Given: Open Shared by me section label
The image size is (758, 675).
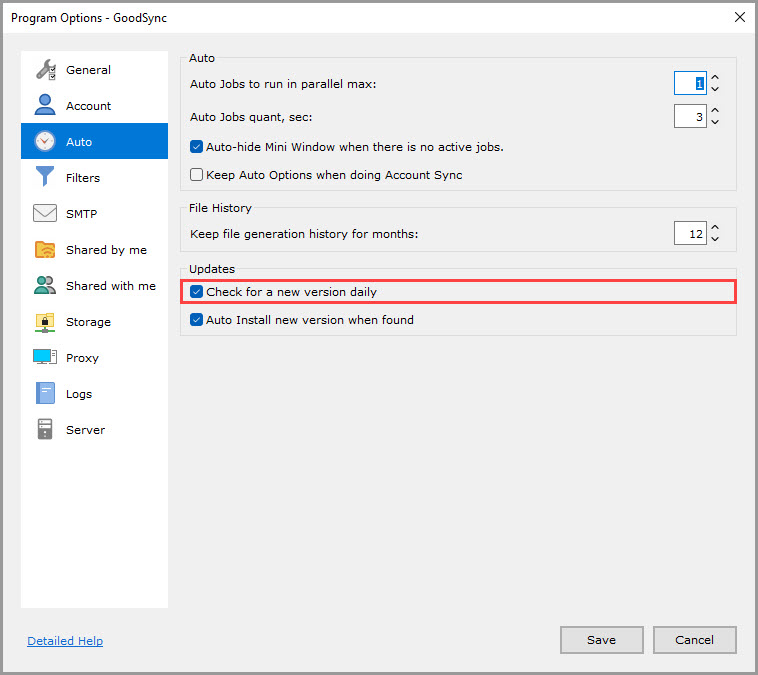Looking at the screenshot, I should point(106,250).
